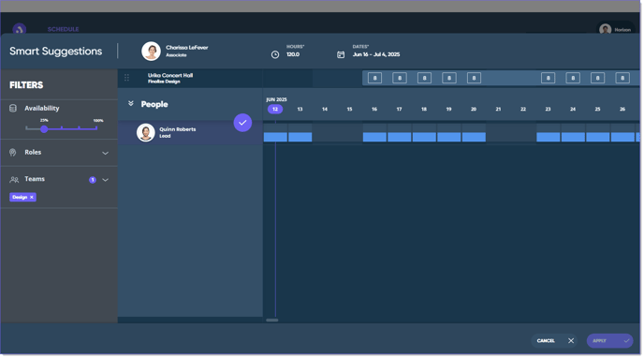Click Quinn Roberts' profile picture

145,132
